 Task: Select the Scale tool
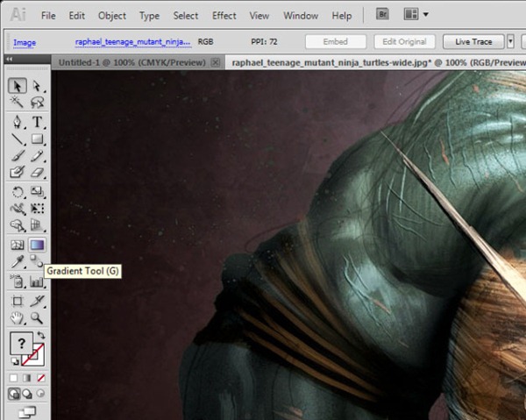click(x=37, y=192)
